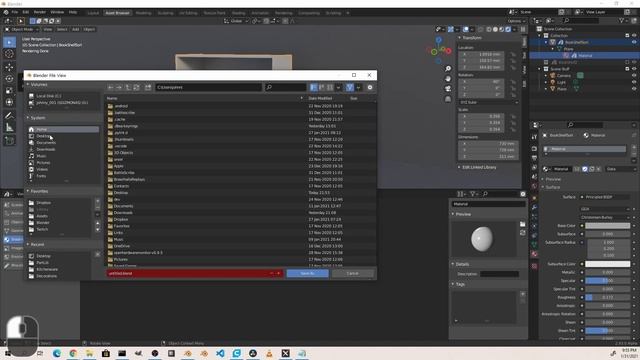Select the Measure tool in viewport toolbar
Image resolution: width=640 pixels, height=360 pixels.
pos(9,128)
